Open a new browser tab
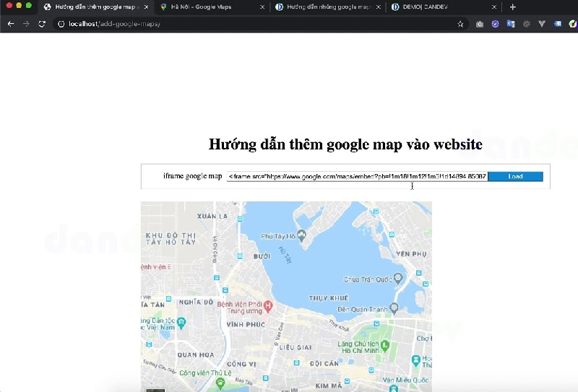578x392 pixels. coord(513,7)
